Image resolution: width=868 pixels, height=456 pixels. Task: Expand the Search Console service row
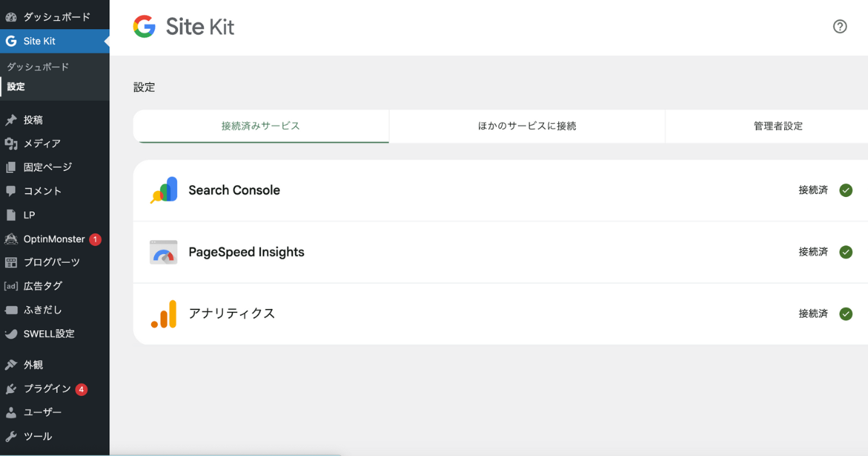(x=501, y=190)
